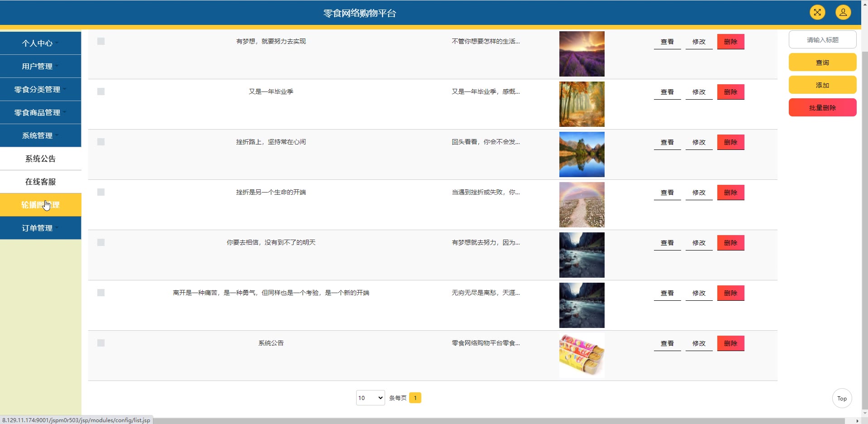Modify the 挫折路上，坚持常在心间 entry
Viewport: 868px width, 424px height.
[x=699, y=142]
